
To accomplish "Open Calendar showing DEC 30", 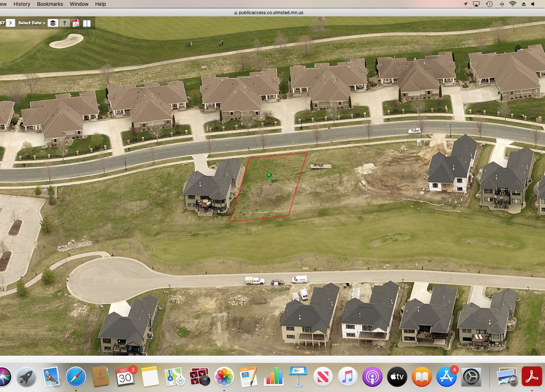I will [125, 377].
